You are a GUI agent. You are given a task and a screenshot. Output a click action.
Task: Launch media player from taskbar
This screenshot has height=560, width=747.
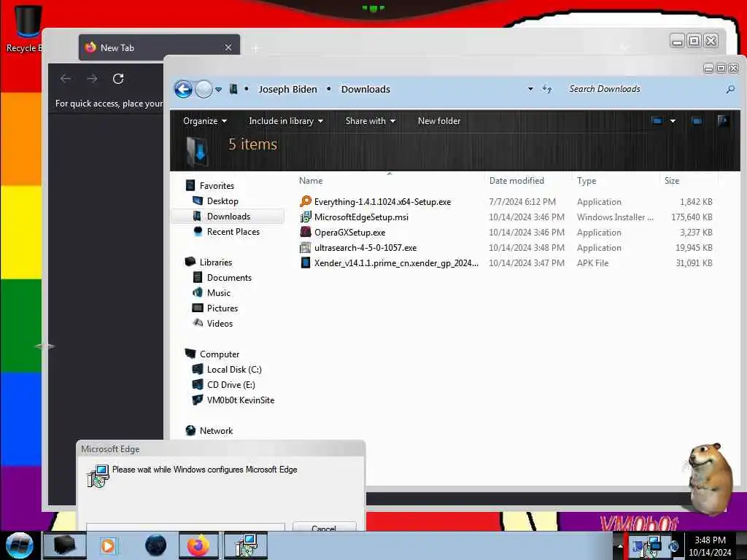108,545
